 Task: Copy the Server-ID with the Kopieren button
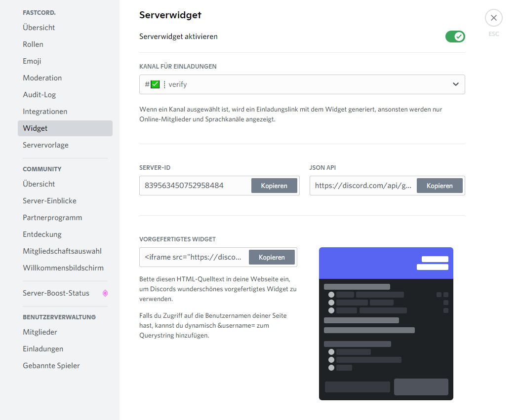point(274,186)
